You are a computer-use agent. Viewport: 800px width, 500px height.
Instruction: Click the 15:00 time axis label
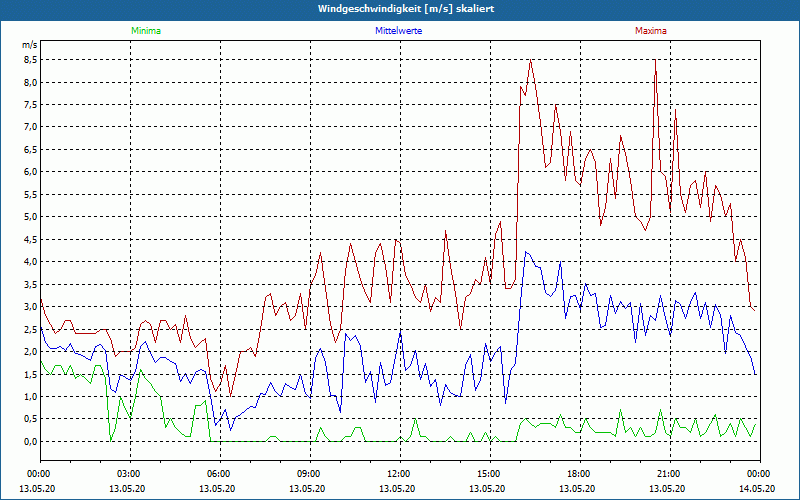[488, 474]
